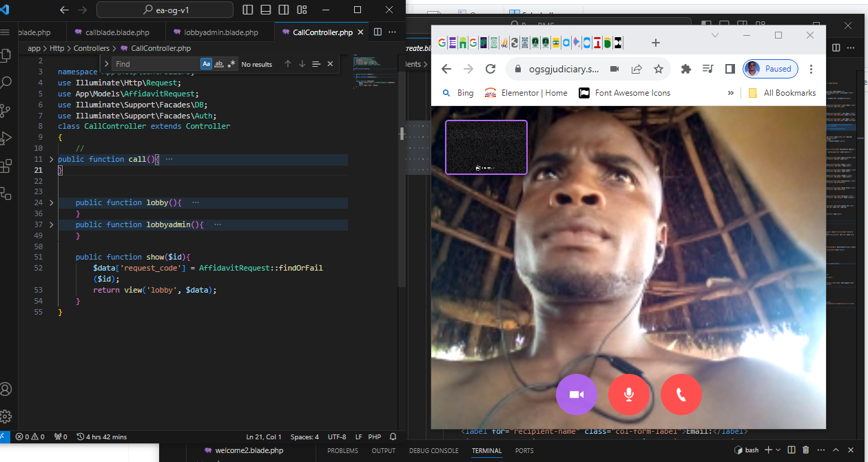868x462 pixels.
Task: Mute the microphone in the video call
Action: point(628,395)
